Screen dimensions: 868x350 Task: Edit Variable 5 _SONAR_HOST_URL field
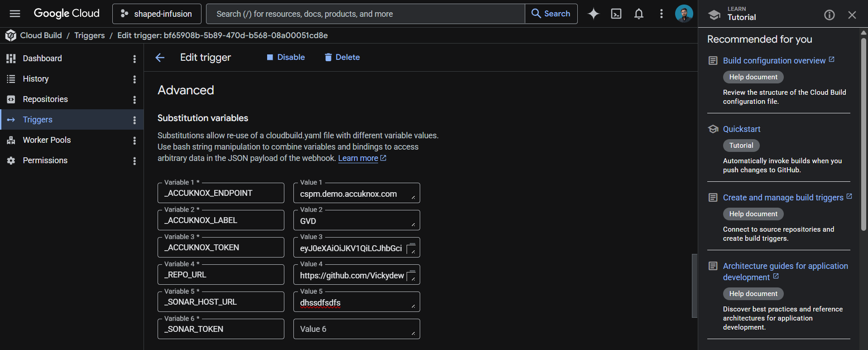[221, 302]
